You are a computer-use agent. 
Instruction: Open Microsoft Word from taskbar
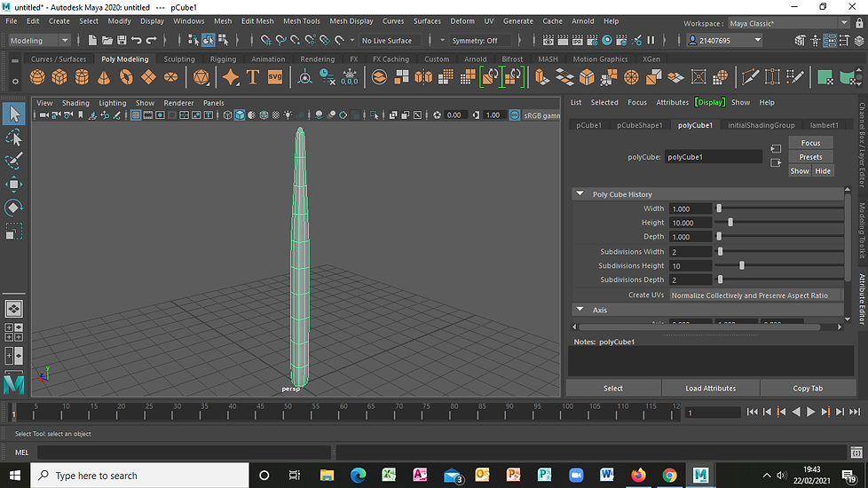click(x=607, y=476)
